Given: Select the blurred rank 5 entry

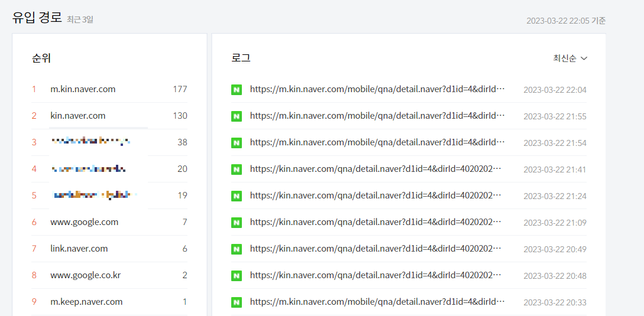Looking at the screenshot, I should 95,196.
